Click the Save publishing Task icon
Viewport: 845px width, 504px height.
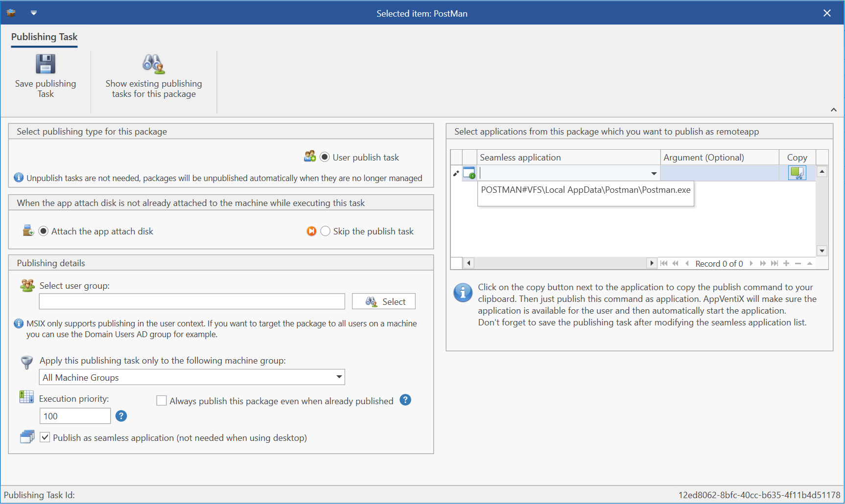click(46, 64)
